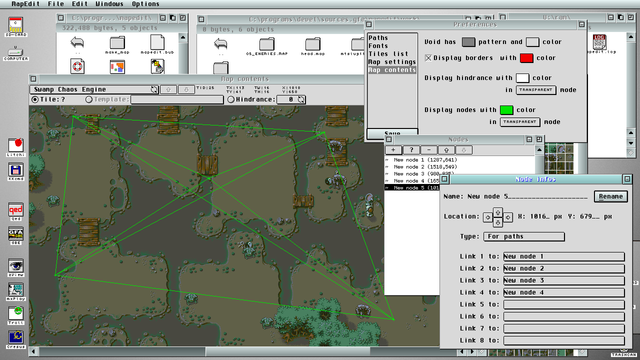640x360 pixels.
Task: Toggle Display borders checkbox
Action: [428, 58]
